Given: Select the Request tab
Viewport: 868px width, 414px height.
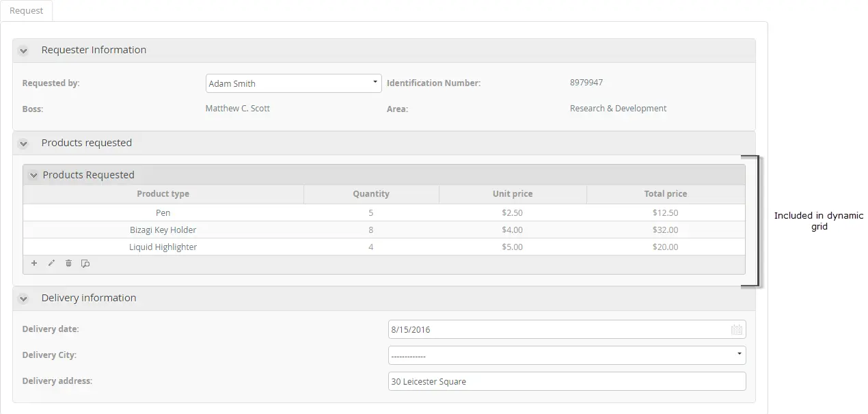Looking at the screenshot, I should point(27,11).
